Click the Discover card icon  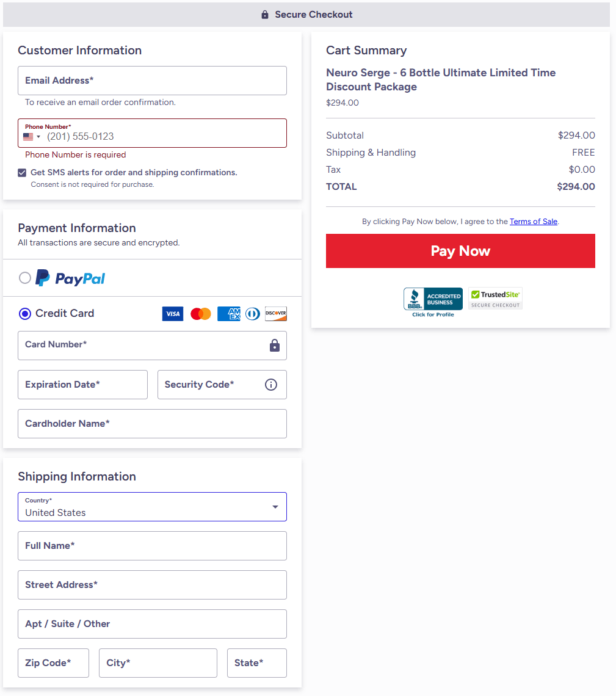(276, 314)
